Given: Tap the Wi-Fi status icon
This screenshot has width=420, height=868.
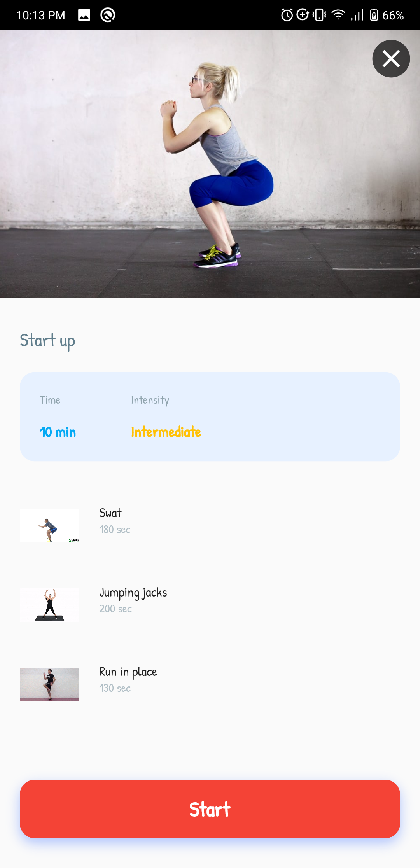Looking at the screenshot, I should 338,15.
